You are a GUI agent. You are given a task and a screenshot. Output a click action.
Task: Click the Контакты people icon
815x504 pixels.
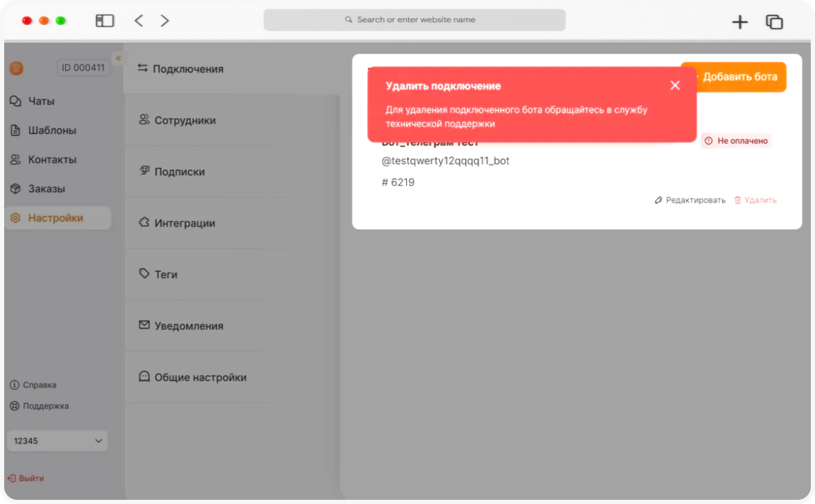coord(15,160)
